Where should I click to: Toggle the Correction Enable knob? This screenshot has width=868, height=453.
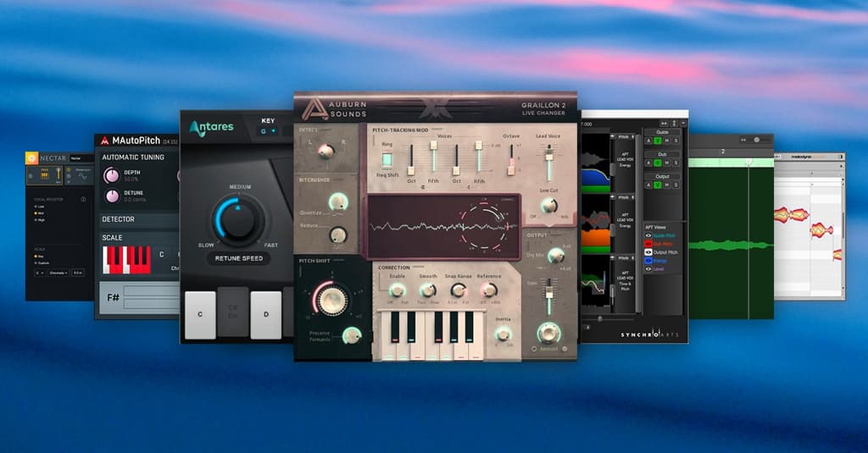(x=397, y=290)
